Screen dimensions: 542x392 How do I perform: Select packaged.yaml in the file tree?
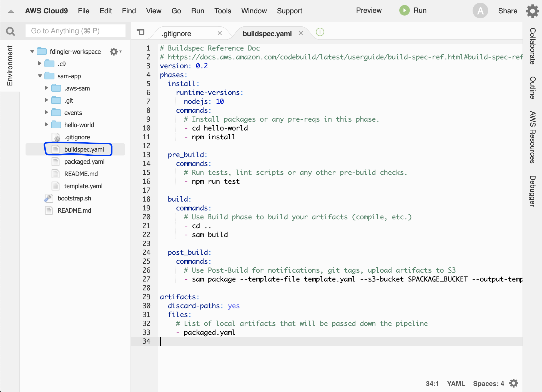tap(84, 162)
